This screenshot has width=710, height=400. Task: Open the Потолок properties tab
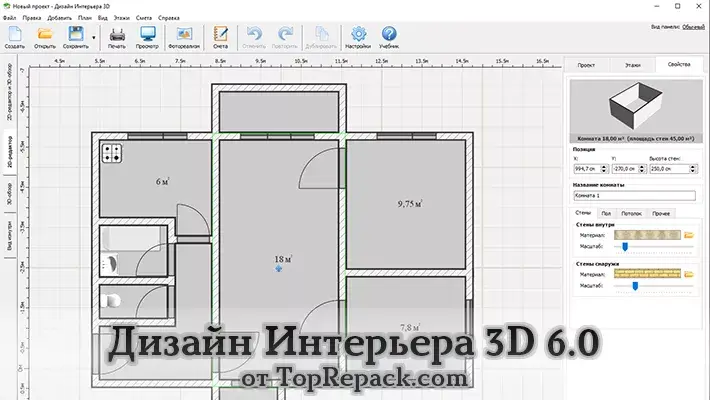[x=631, y=213]
